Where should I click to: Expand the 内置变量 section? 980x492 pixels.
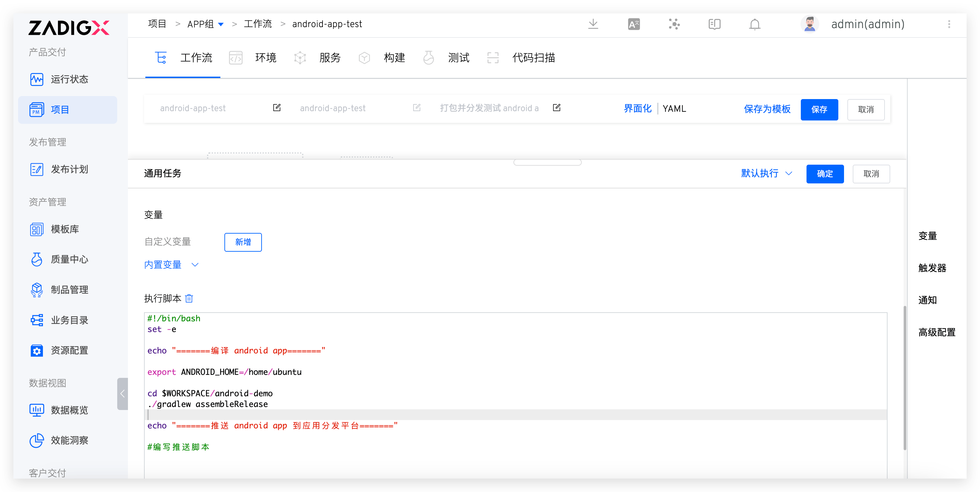pos(171,265)
